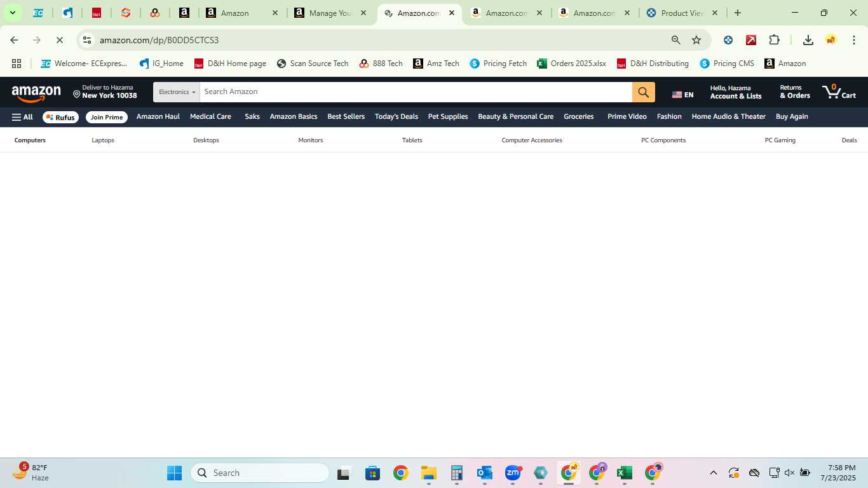Show hidden system tray icons
The image size is (868, 488).
(713, 473)
